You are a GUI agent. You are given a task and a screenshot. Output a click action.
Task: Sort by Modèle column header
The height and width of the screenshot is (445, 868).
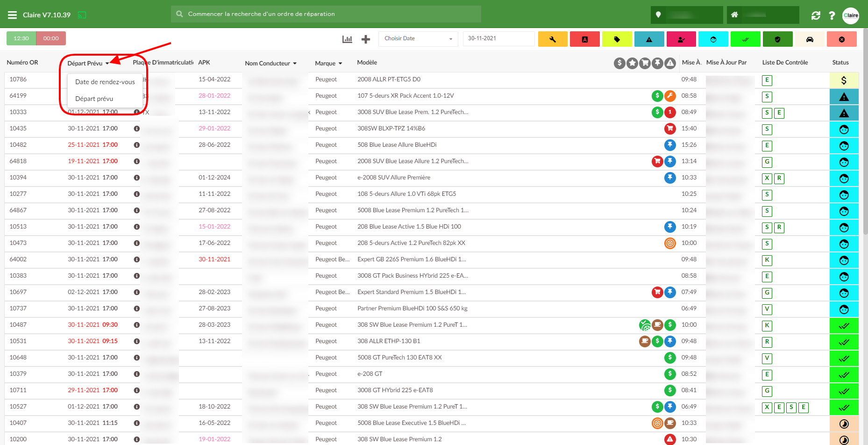(367, 62)
